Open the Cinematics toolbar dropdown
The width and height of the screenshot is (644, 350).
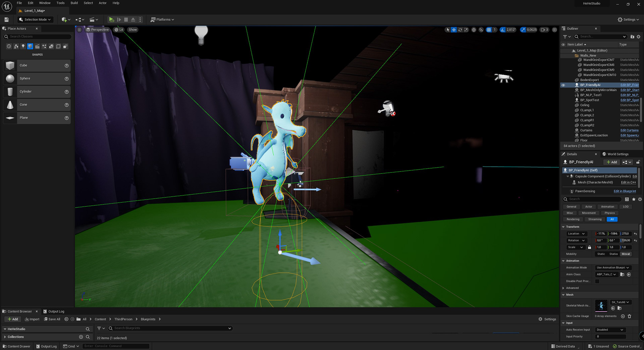click(94, 19)
